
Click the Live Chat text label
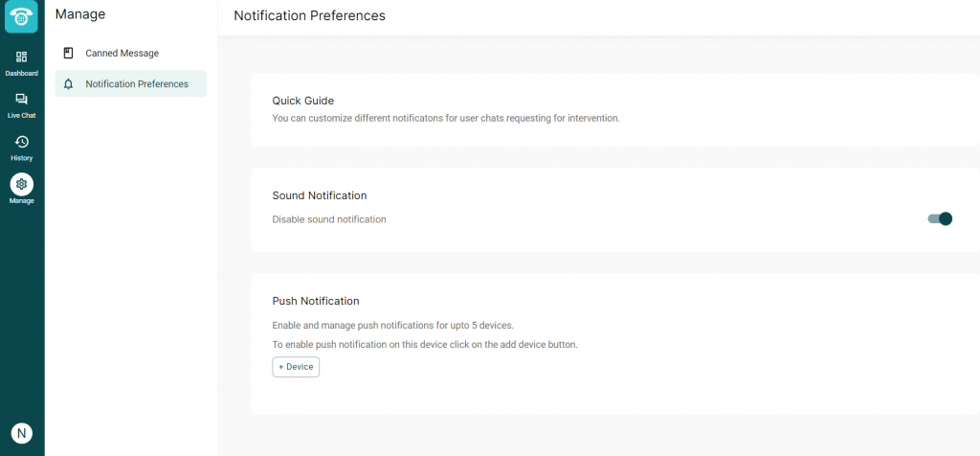[x=22, y=116]
